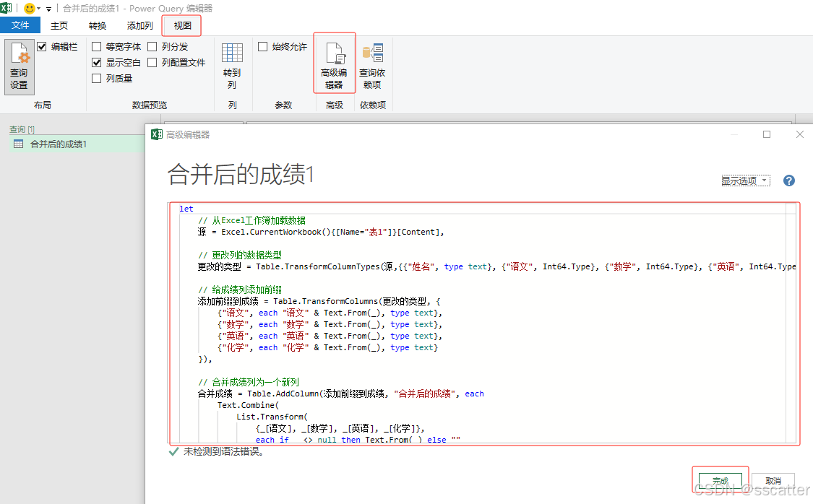Click the smiley feedback icon
Viewport: 813px width, 504px height.
pos(30,8)
